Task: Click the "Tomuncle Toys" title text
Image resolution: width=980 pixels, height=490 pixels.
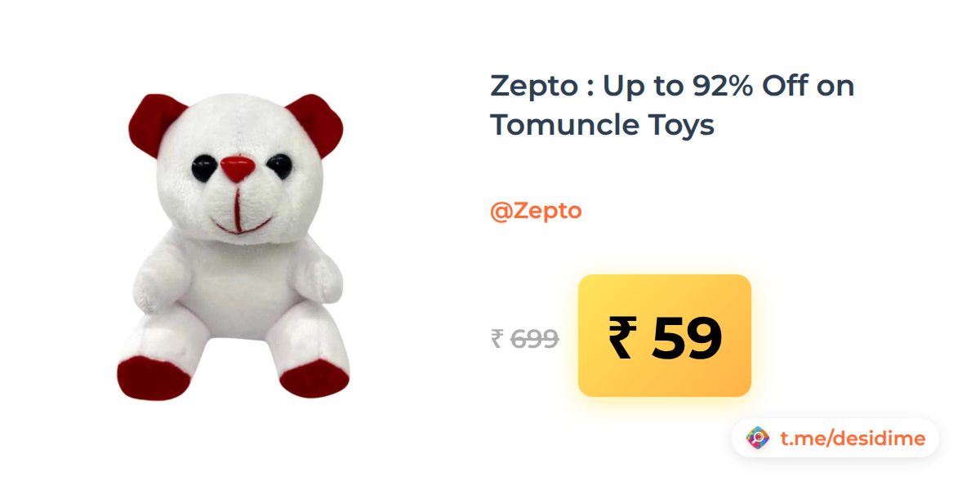Action: tap(603, 125)
